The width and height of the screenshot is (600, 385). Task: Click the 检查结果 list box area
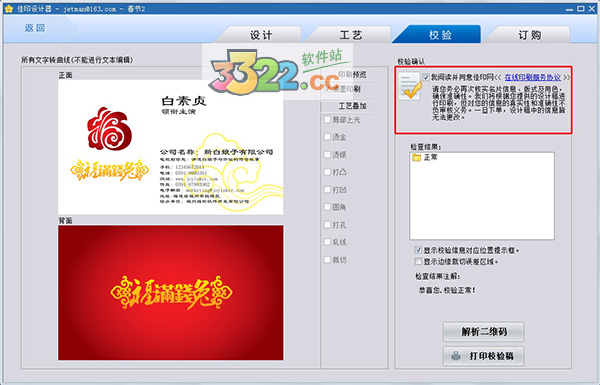(482, 196)
